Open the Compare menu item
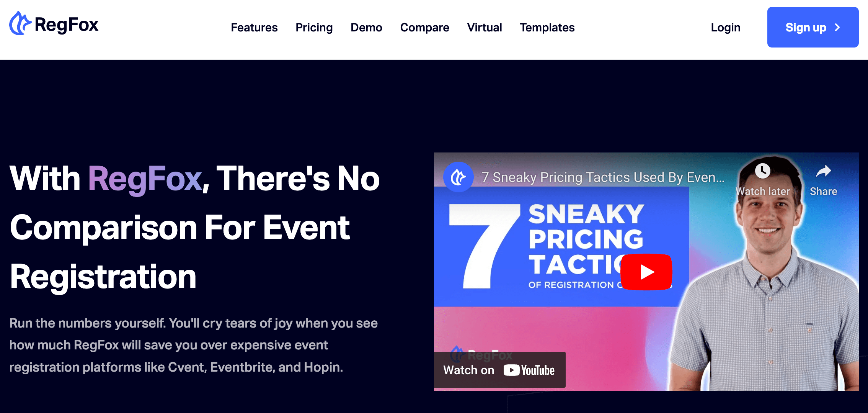This screenshot has width=868, height=413. 425,27
